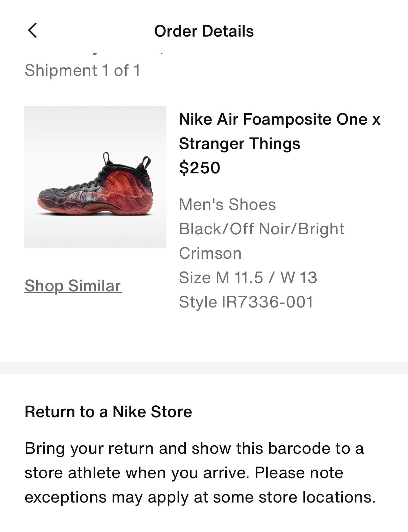Click the $250 price text
408x532 pixels.
200,168
